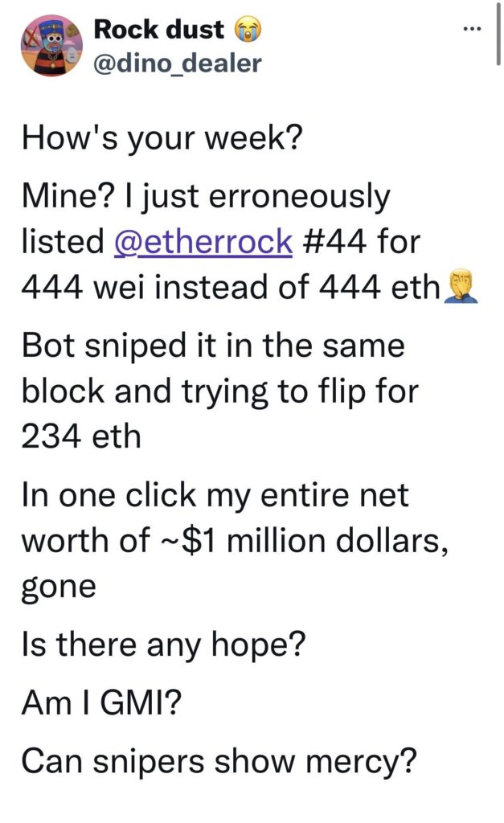This screenshot has height=823, width=504.
Task: Click the "444 eth" text
Action: (x=379, y=287)
